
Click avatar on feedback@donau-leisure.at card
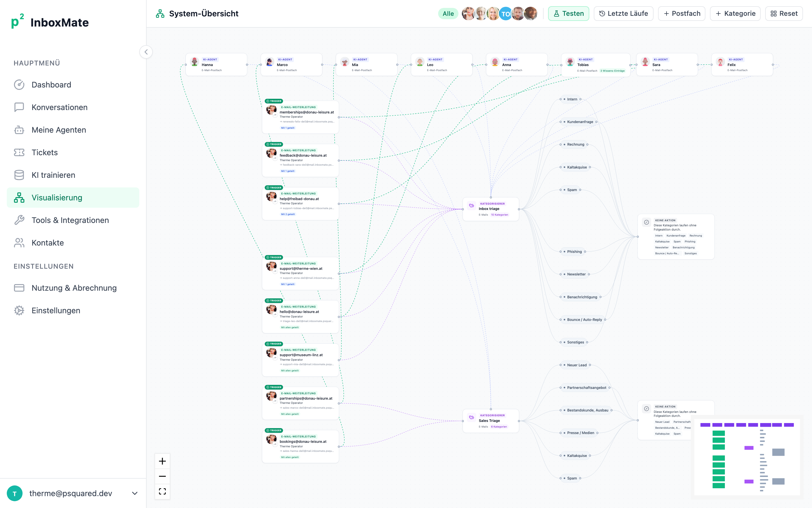[x=271, y=154]
